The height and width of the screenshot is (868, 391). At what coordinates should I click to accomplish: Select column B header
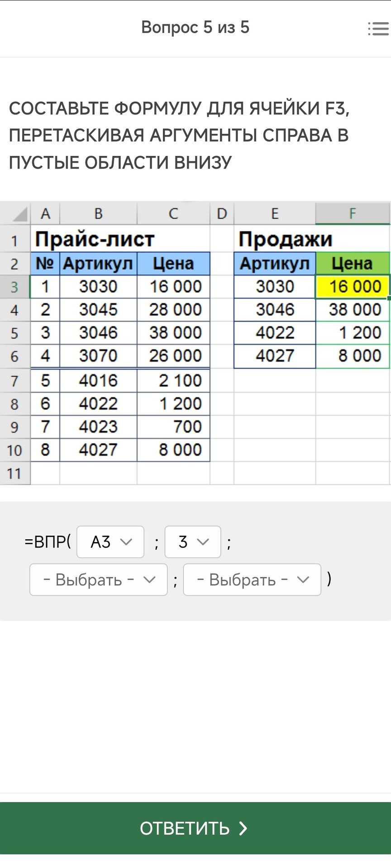(x=98, y=213)
